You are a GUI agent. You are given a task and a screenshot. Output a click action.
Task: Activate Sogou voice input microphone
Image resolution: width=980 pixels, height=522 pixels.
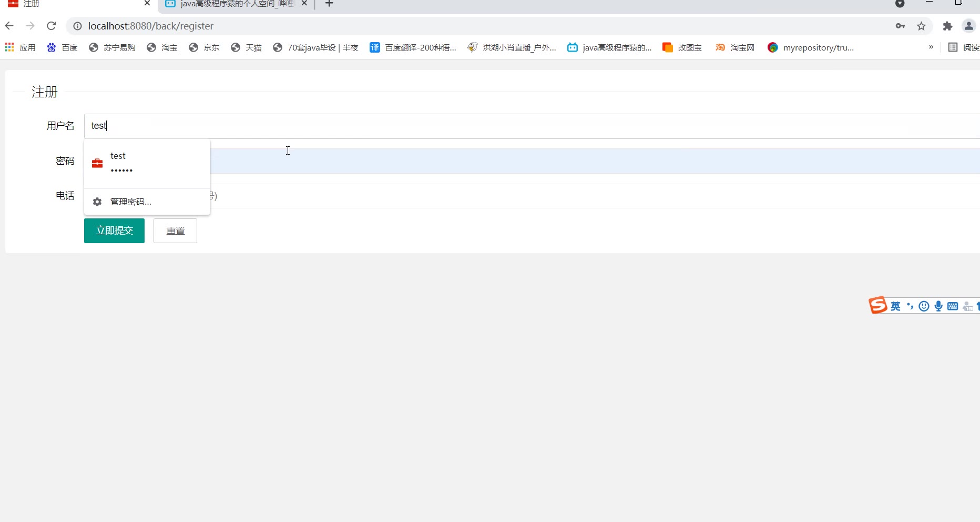click(x=938, y=306)
